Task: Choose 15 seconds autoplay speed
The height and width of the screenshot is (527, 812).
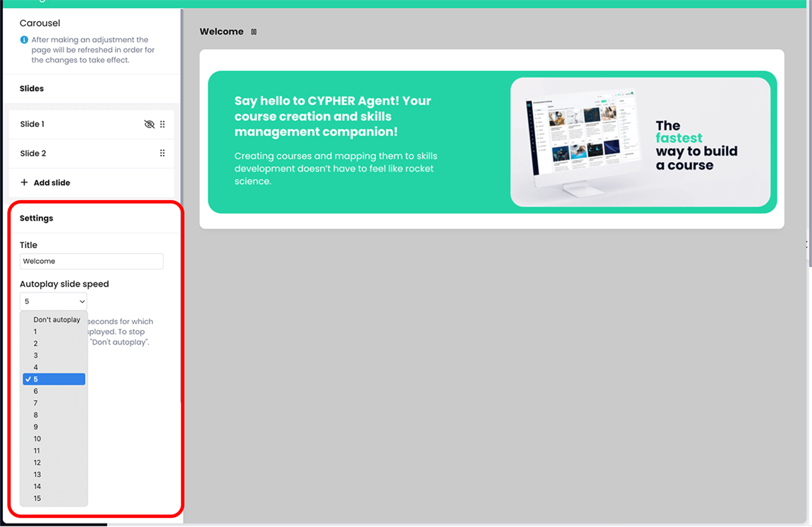Action: pos(54,498)
